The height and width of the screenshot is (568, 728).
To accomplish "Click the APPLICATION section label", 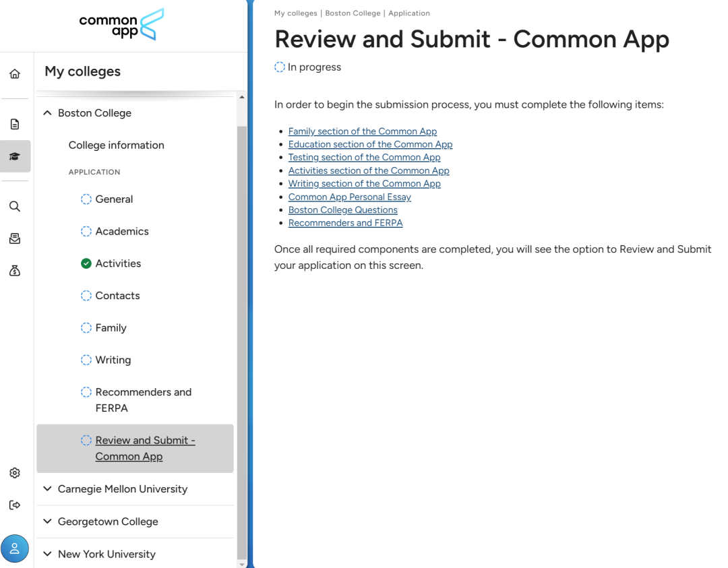I will pyautogui.click(x=94, y=172).
